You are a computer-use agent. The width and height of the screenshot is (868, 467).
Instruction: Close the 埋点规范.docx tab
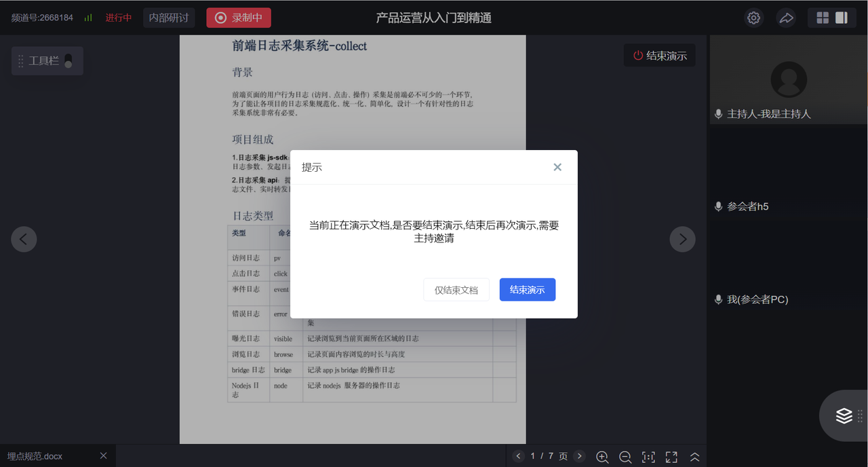coord(103,455)
